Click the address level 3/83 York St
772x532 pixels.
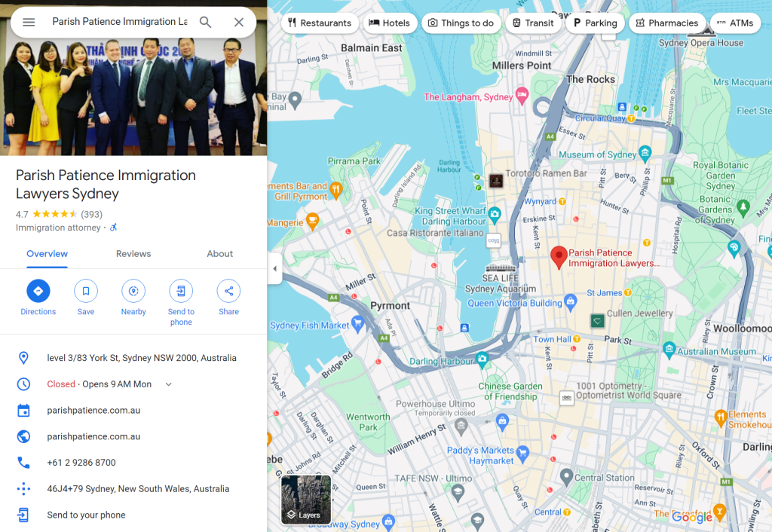tap(142, 358)
